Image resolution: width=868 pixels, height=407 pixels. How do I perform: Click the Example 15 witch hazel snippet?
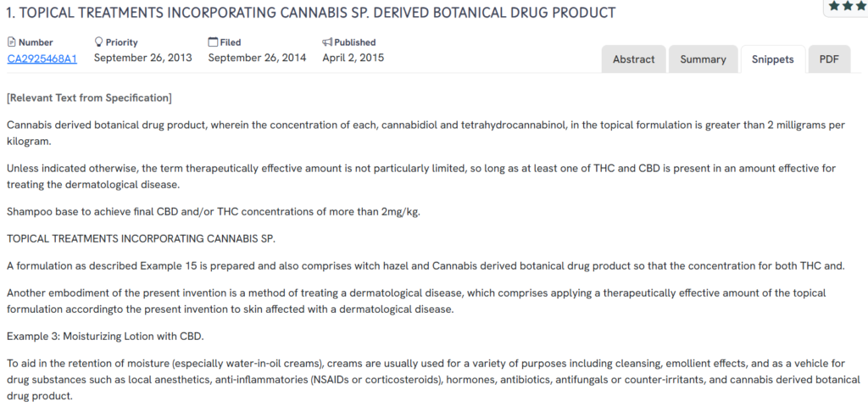click(x=424, y=265)
